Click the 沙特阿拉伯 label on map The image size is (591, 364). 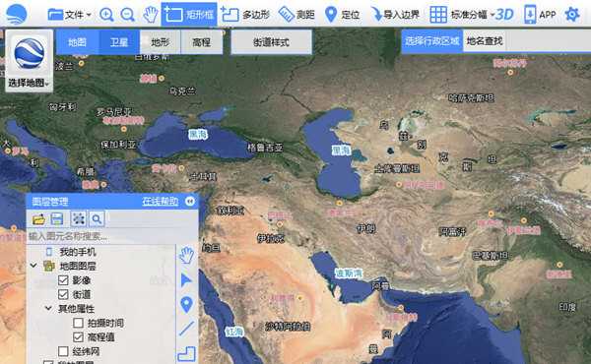pos(288,326)
